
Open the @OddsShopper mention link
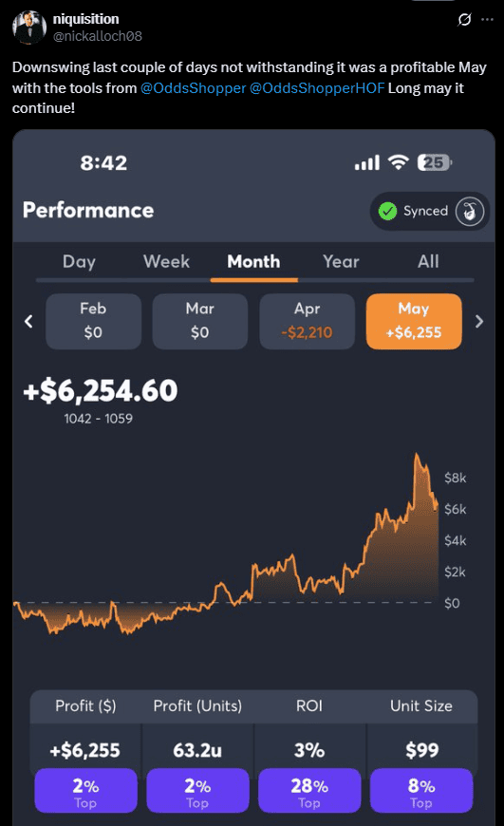pos(194,88)
